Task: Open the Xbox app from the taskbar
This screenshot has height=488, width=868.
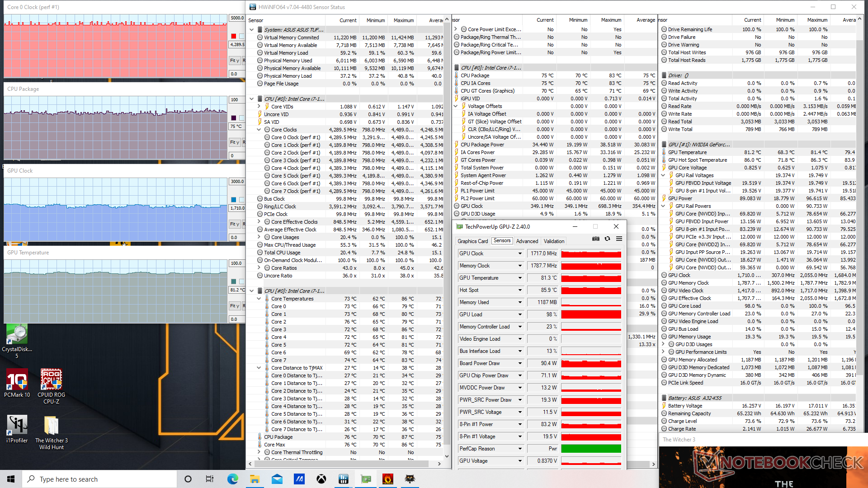Action: [x=321, y=479]
